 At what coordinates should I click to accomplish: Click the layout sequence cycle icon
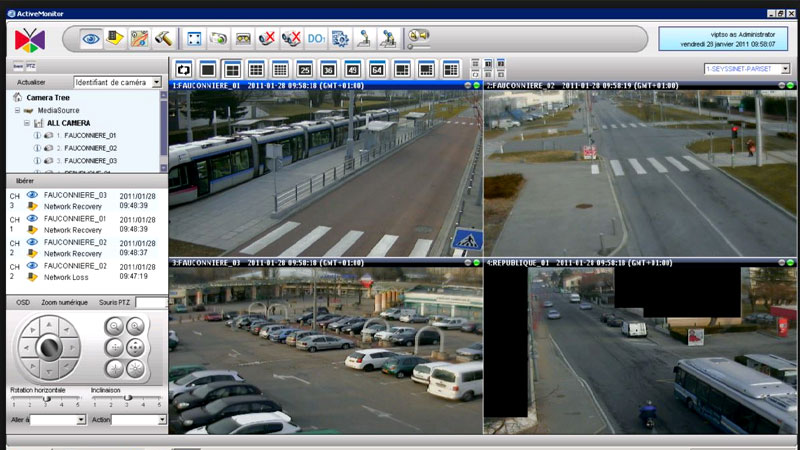coord(185,69)
